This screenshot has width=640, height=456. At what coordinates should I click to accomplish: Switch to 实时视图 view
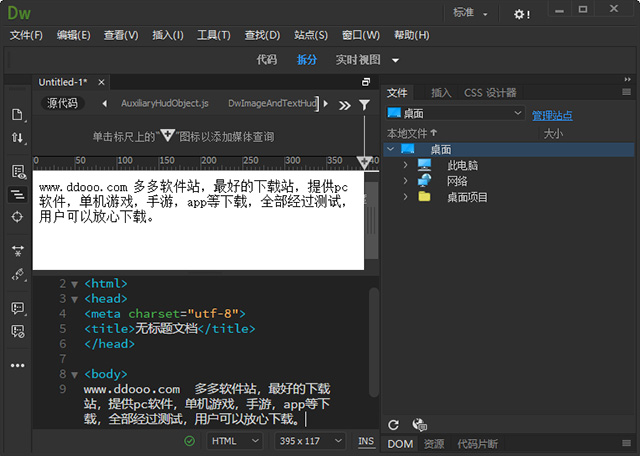[x=358, y=60]
